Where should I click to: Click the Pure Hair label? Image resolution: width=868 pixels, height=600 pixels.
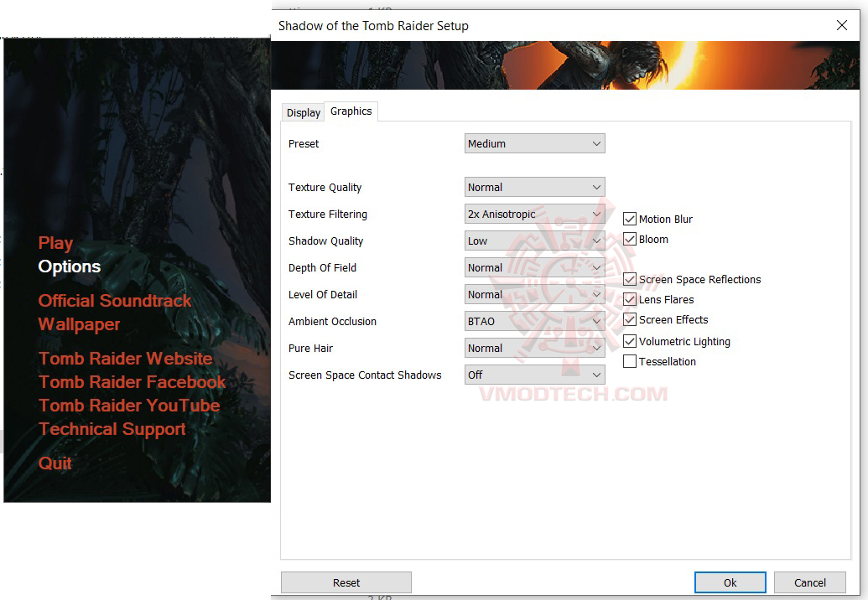click(310, 349)
